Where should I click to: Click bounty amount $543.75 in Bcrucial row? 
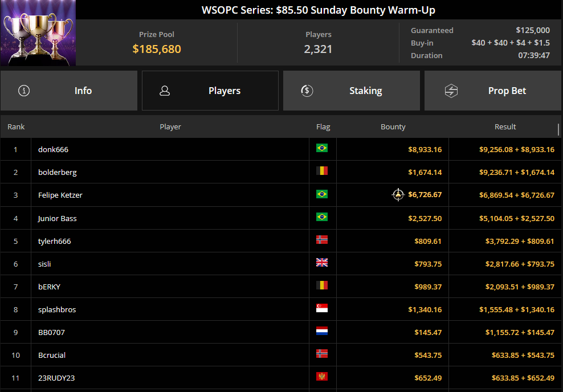[x=428, y=355]
